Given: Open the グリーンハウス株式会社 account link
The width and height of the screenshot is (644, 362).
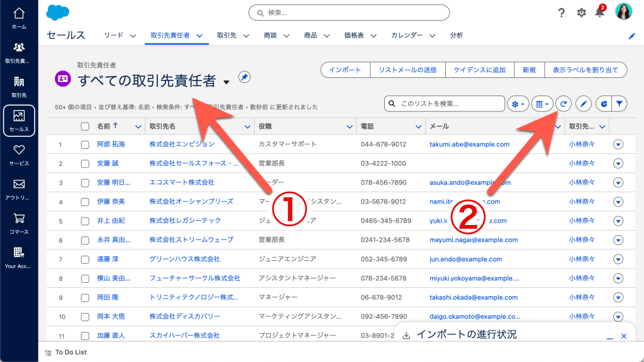Looking at the screenshot, I should click(x=184, y=260).
